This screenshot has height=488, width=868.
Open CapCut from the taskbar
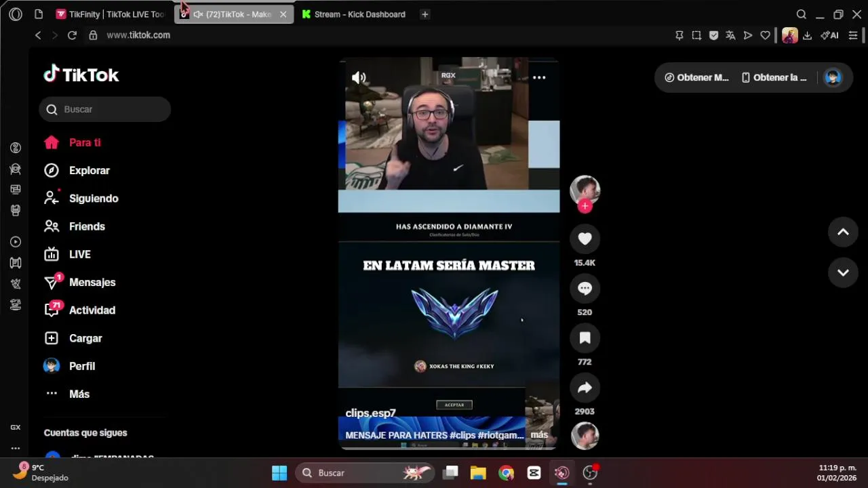(534, 473)
